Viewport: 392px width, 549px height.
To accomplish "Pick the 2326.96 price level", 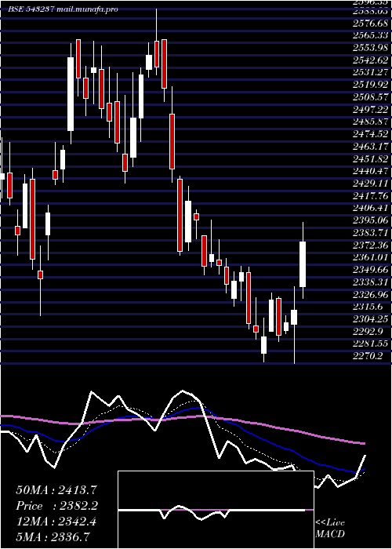I will [x=370, y=295].
